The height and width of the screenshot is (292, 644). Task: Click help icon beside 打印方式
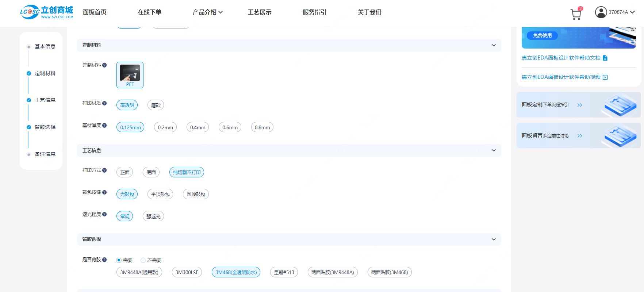click(104, 170)
